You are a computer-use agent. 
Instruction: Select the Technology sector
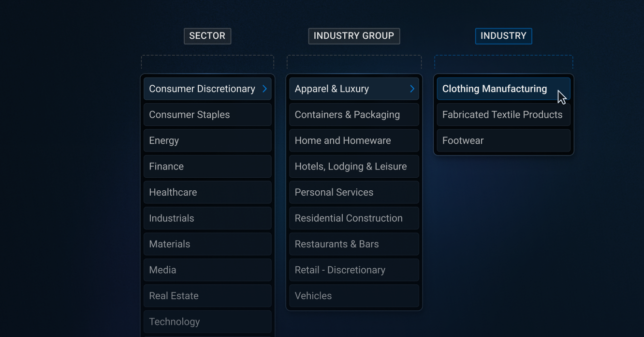207,322
